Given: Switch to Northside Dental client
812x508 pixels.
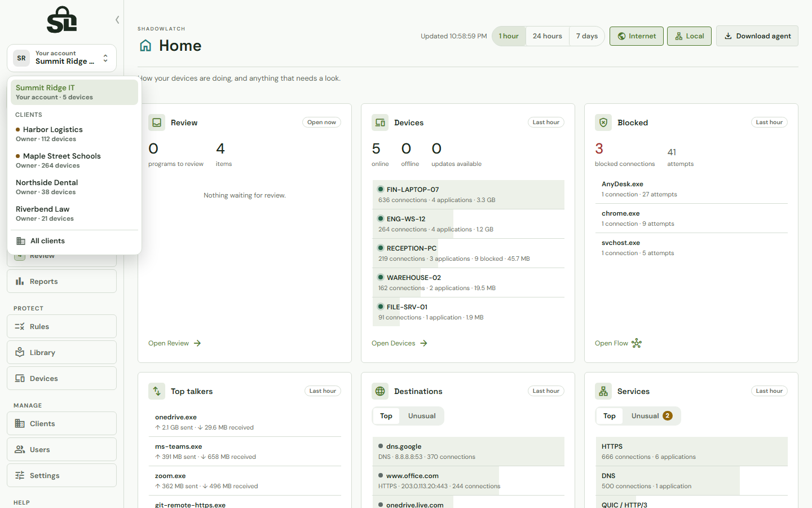Looking at the screenshot, I should click(74, 187).
